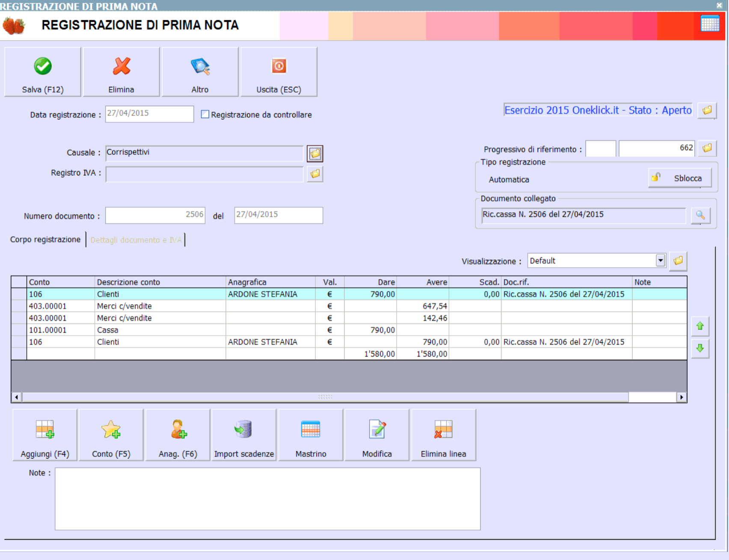Select the row with Avere 142,46
The image size is (729, 560).
tap(349, 318)
